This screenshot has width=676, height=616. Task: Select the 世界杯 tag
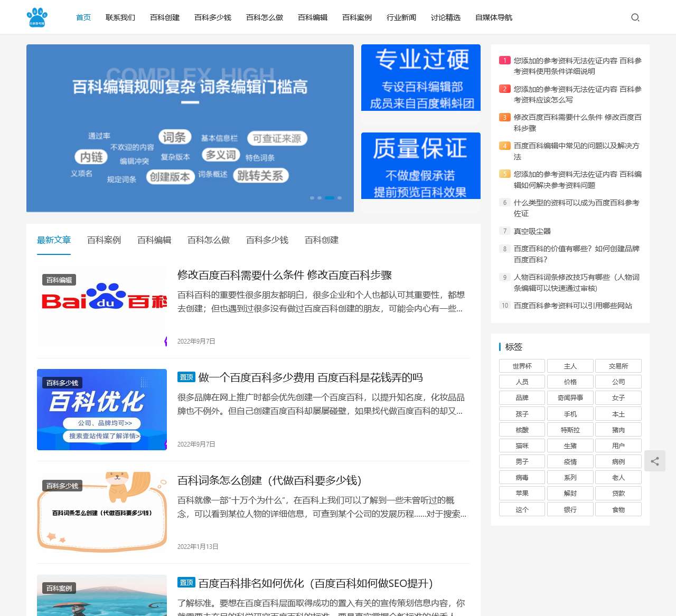(x=522, y=366)
